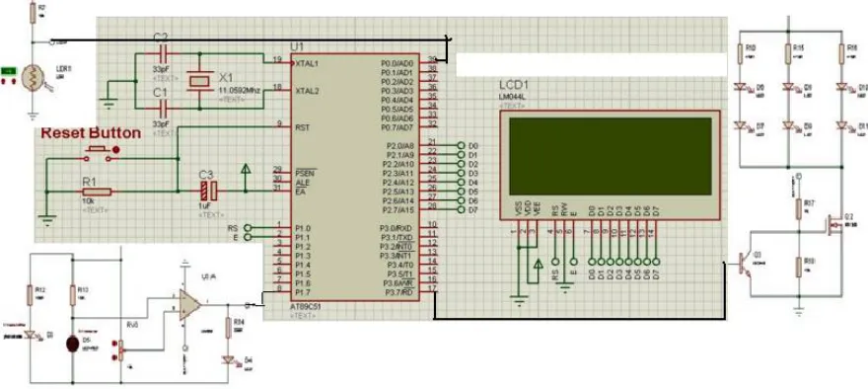The width and height of the screenshot is (868, 389).
Task: Click the ground symbol below LCD VSS pin
Action: point(519,301)
